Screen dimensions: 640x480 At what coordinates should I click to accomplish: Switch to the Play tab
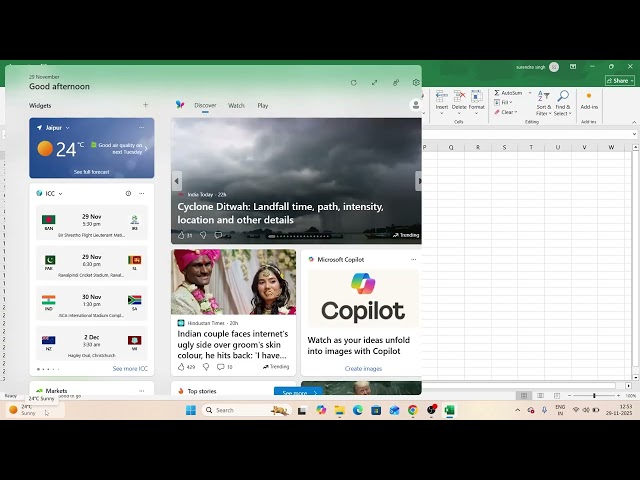[x=262, y=105]
